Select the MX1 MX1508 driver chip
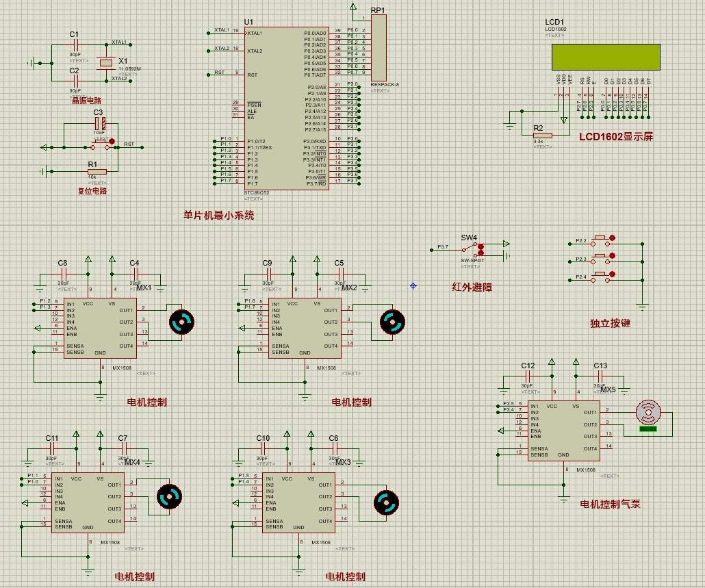Screen dimensions: 705x588 pyautogui.click(x=100, y=328)
